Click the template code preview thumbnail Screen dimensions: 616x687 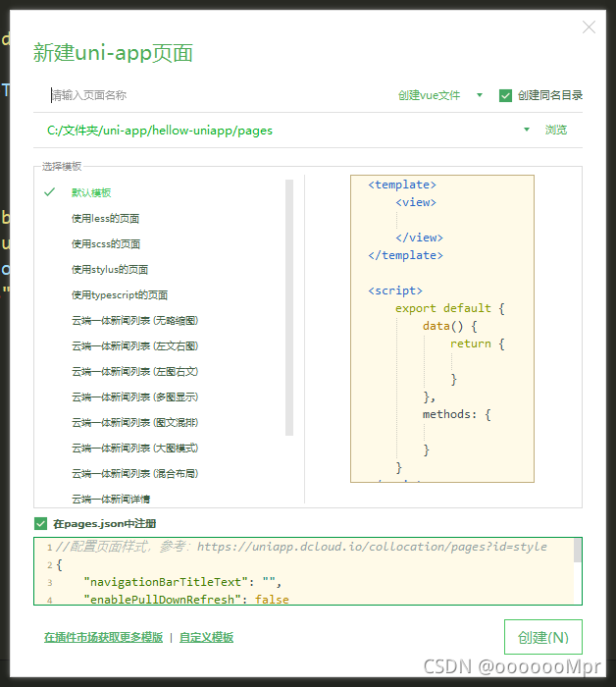tap(442, 329)
